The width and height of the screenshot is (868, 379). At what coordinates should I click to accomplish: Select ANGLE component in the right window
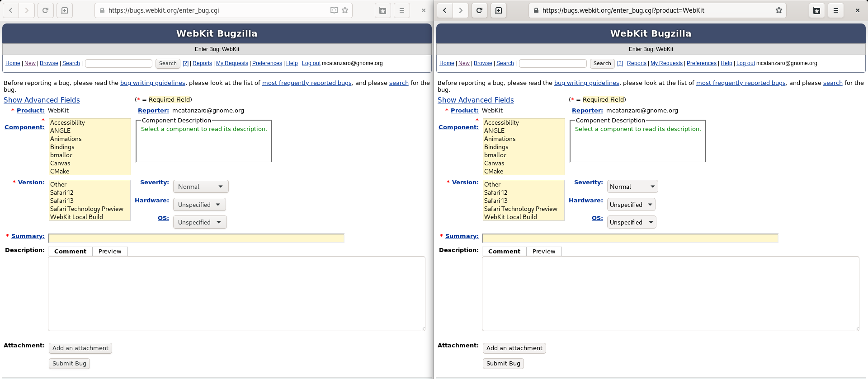point(524,131)
